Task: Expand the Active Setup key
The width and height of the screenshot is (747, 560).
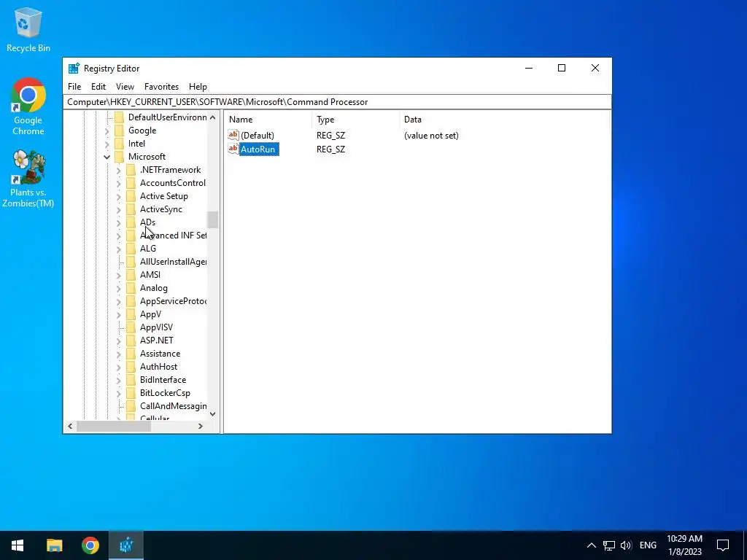Action: 119,196
